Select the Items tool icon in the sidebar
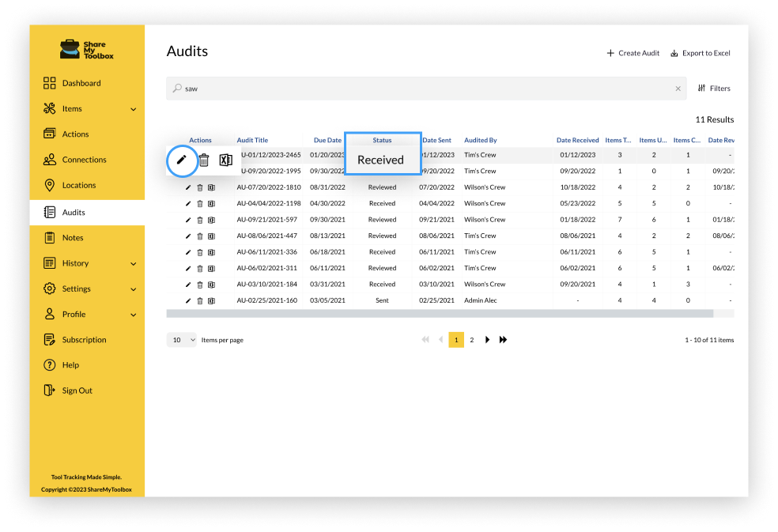 click(50, 108)
